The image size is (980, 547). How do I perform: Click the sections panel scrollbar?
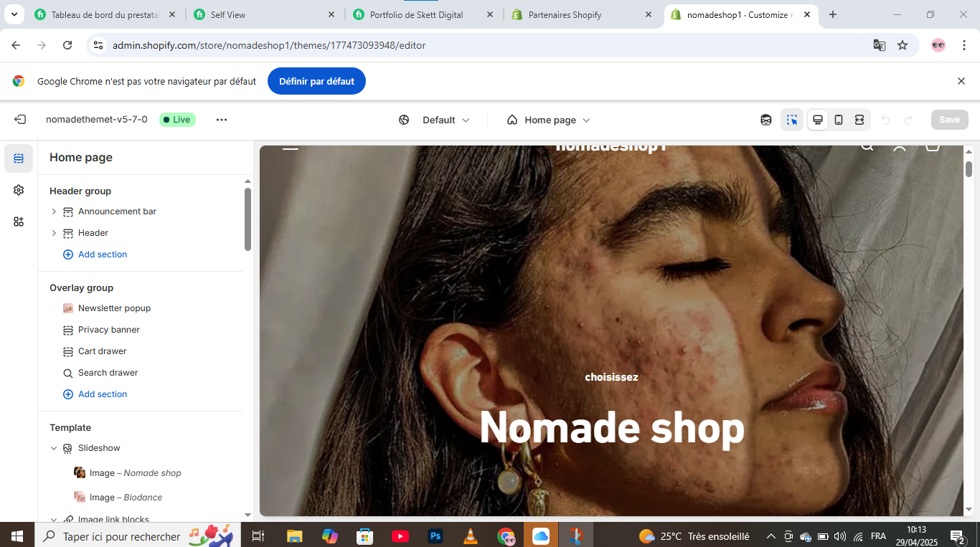(x=248, y=219)
